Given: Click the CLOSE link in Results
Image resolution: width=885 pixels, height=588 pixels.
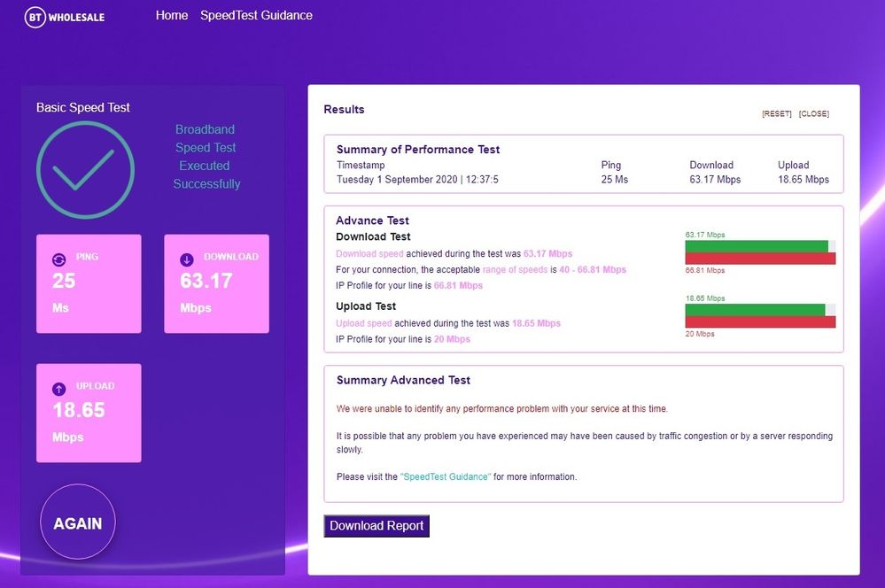Looking at the screenshot, I should 813,114.
